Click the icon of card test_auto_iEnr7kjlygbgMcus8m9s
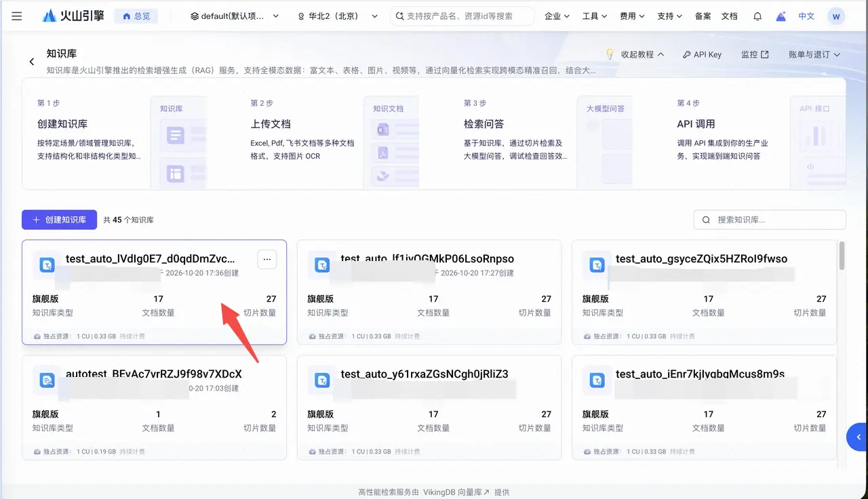This screenshot has height=499, width=868. pos(597,380)
